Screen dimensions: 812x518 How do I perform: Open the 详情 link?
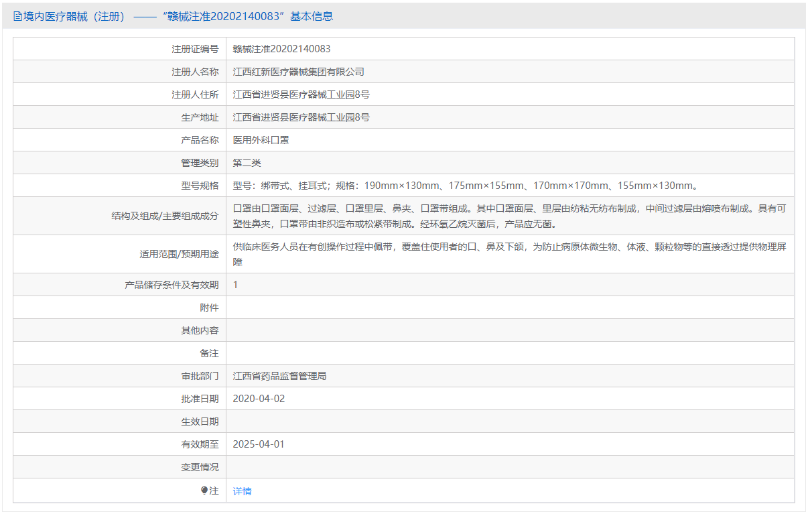click(242, 491)
